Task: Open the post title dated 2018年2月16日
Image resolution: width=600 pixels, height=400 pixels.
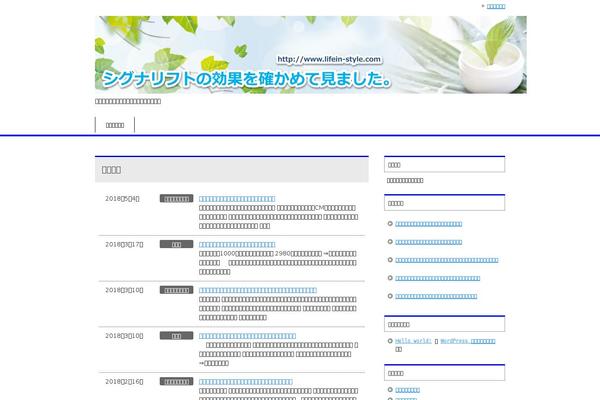Action: coord(246,382)
